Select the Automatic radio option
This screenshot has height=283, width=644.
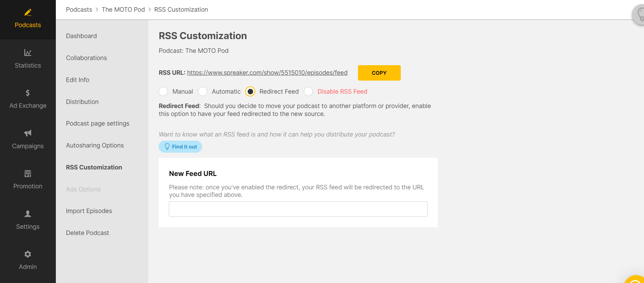click(x=203, y=92)
